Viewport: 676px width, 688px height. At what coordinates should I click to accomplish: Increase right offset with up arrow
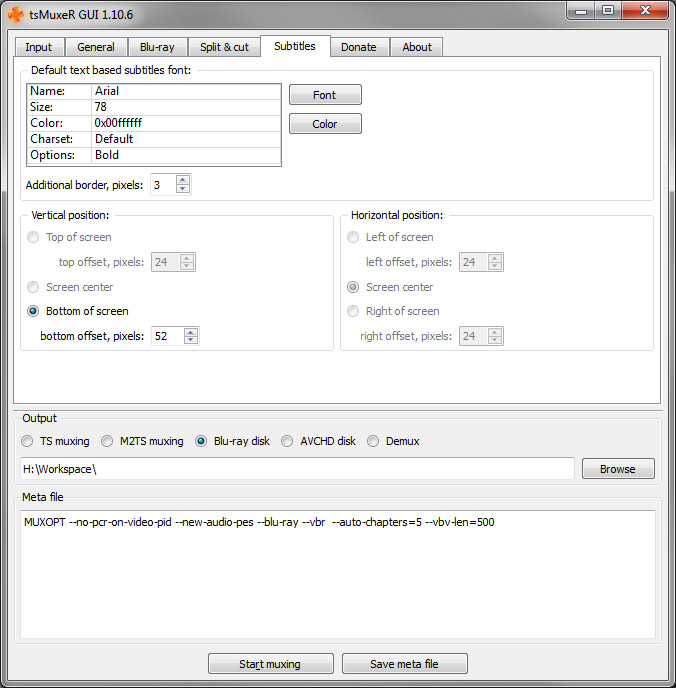[x=495, y=332]
